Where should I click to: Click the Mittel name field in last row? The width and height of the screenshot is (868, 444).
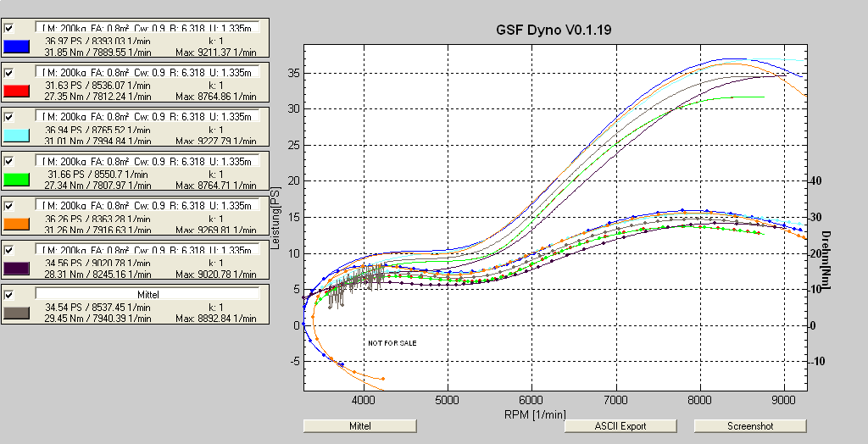click(148, 294)
